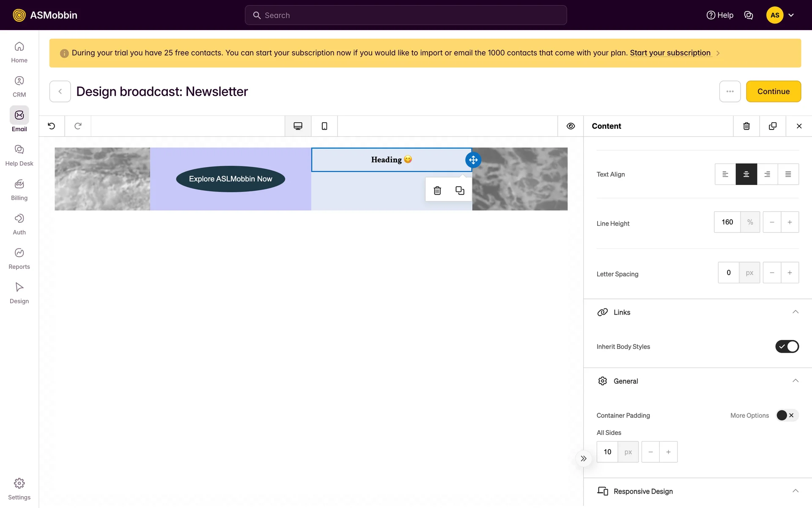The width and height of the screenshot is (812, 508).
Task: Open the chat messages icon in header
Action: pos(749,15)
